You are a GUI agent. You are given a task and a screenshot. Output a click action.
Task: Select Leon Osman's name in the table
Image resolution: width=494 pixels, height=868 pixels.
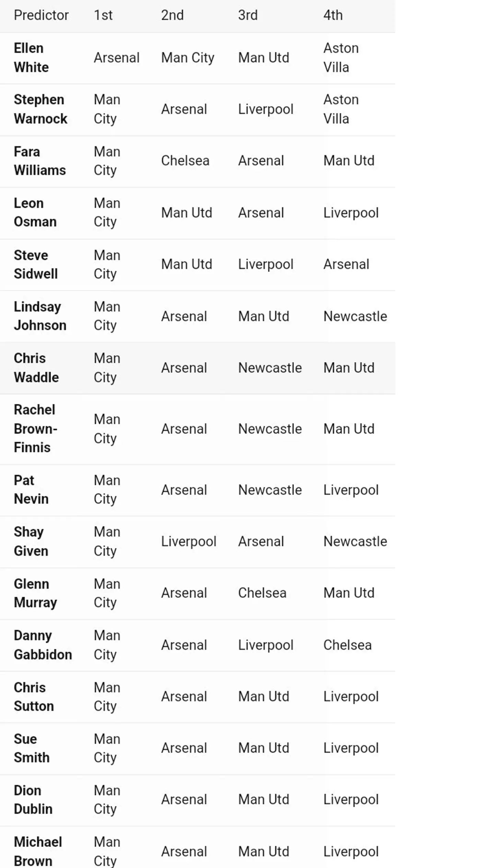click(x=35, y=213)
